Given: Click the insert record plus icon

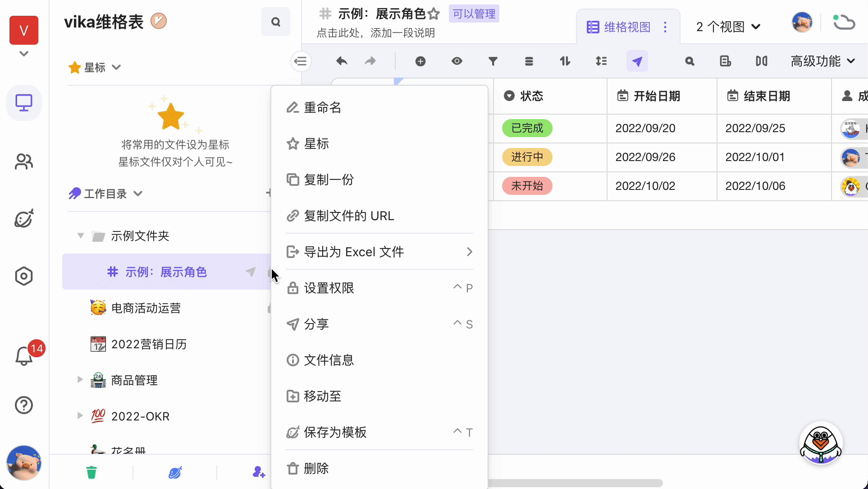Looking at the screenshot, I should click(420, 61).
